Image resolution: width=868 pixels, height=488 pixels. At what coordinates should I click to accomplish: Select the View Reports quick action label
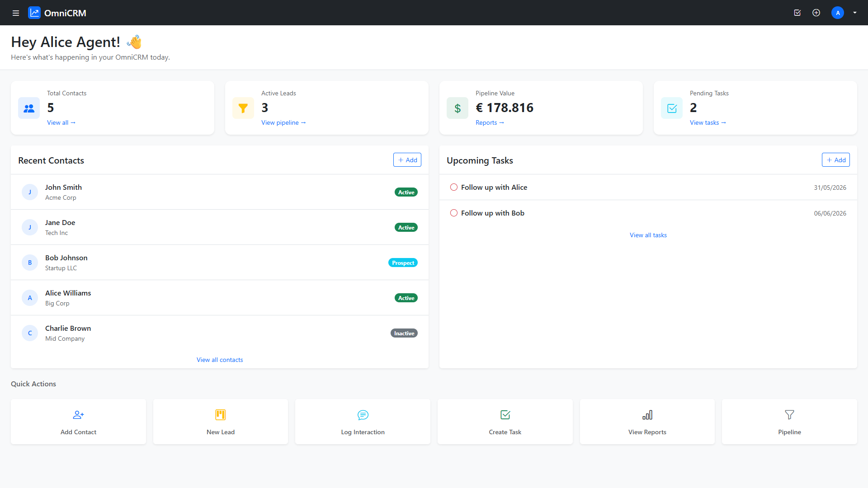(647, 432)
